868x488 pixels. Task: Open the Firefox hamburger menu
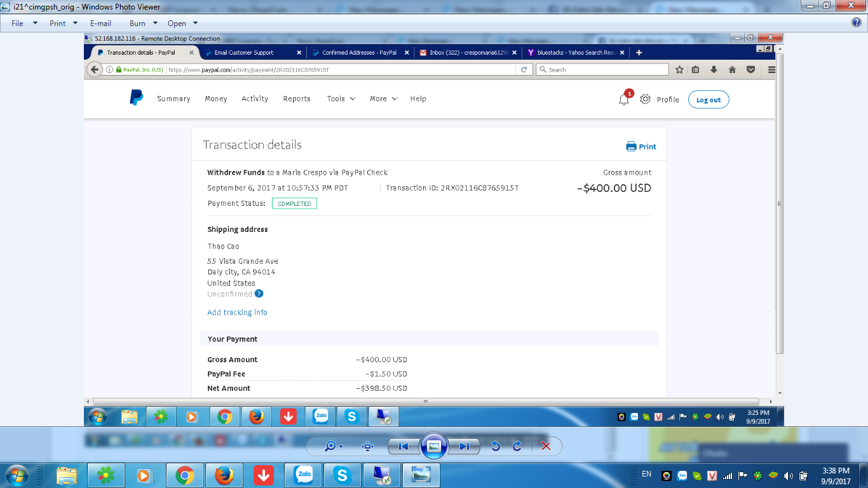[771, 70]
